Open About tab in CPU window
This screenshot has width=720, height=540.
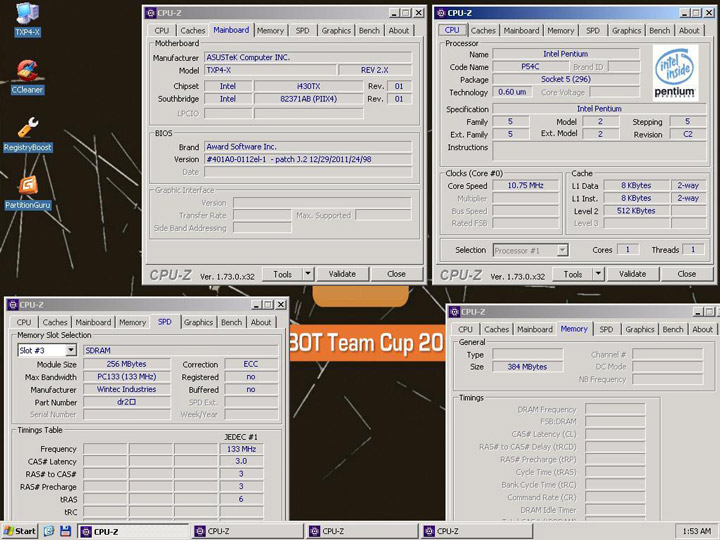[x=689, y=31]
